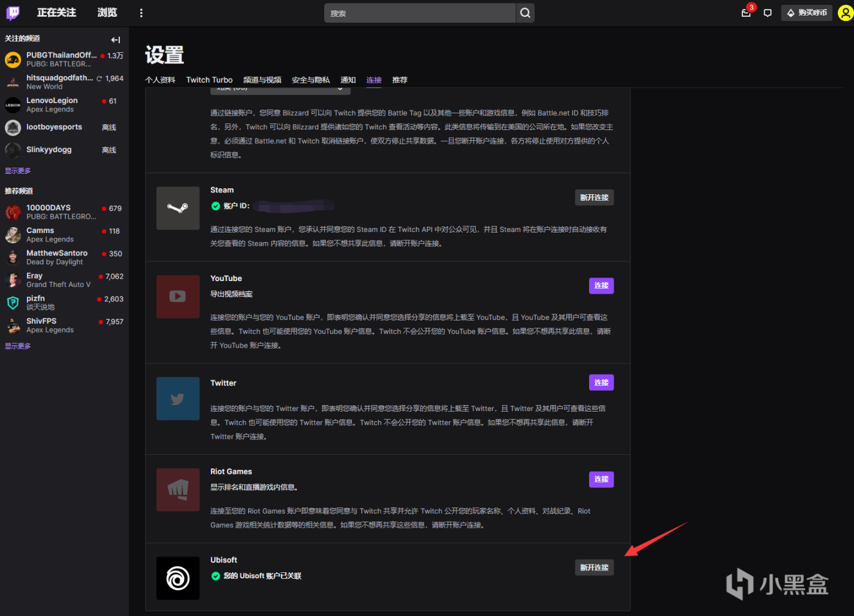Image resolution: width=854 pixels, height=616 pixels.
Task: Click the Riot Games fist logo
Action: coord(178,490)
